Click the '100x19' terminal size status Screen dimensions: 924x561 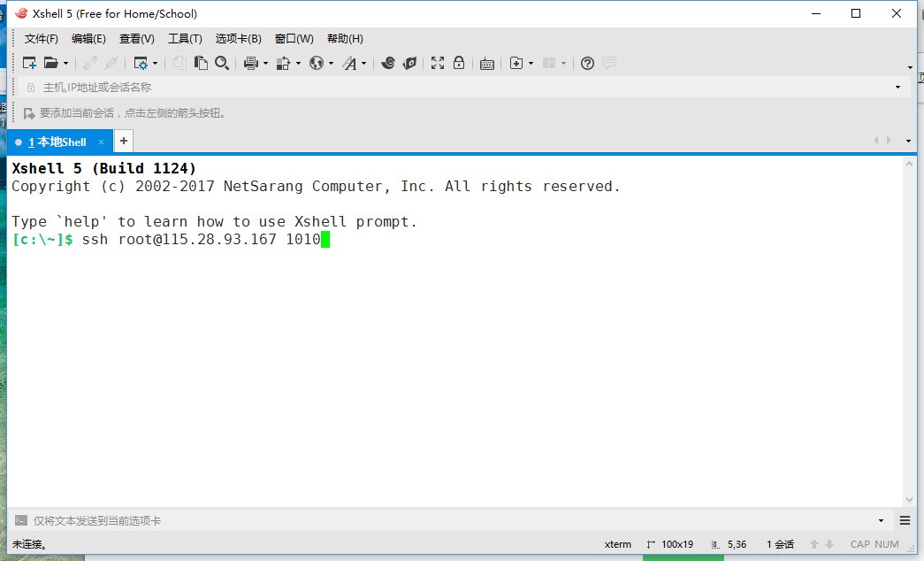coord(670,544)
